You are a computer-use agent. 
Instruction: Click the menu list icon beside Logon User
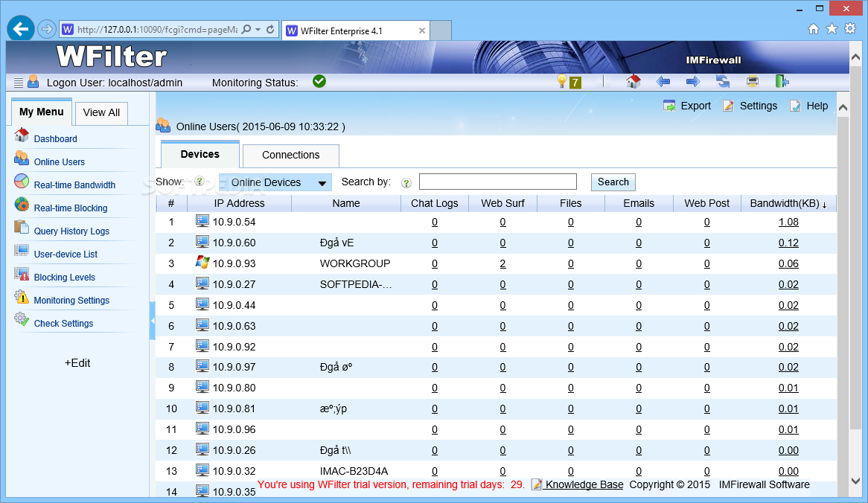click(x=19, y=83)
